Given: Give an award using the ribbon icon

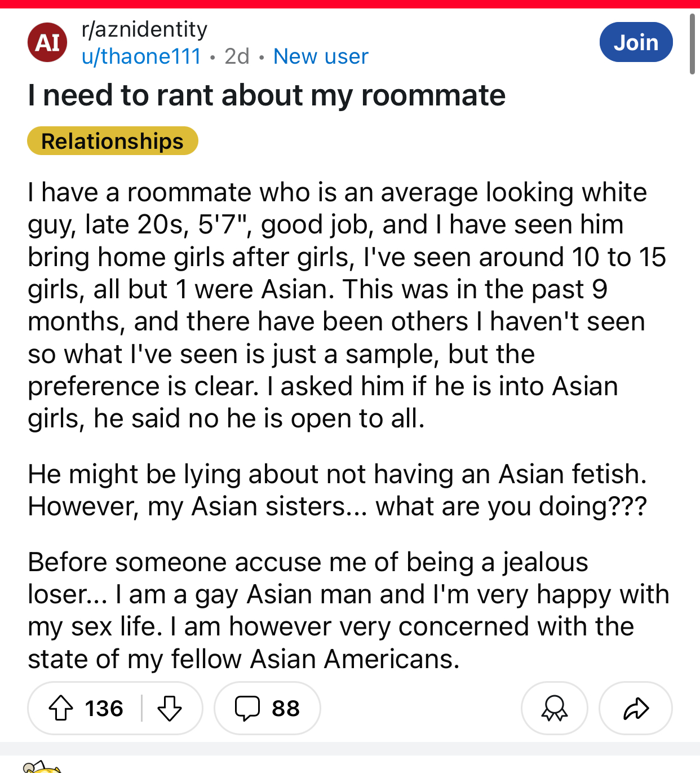Looking at the screenshot, I should click(554, 708).
